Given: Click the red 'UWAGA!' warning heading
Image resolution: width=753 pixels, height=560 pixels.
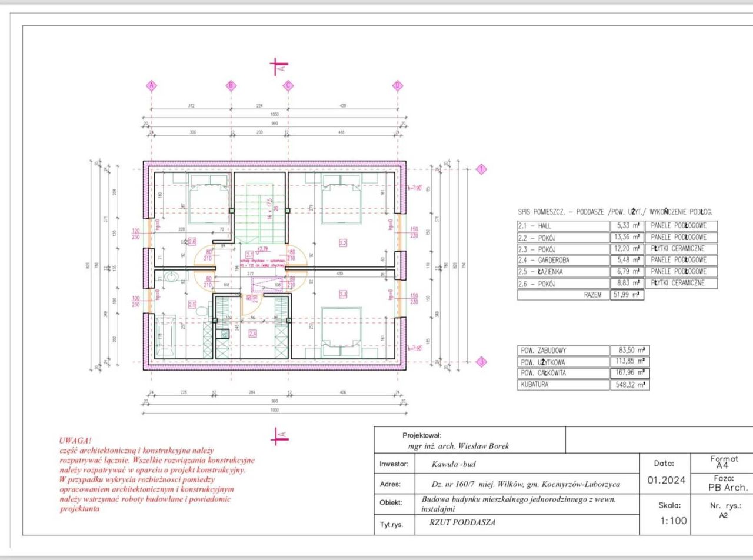Looking at the screenshot, I should (x=75, y=440).
